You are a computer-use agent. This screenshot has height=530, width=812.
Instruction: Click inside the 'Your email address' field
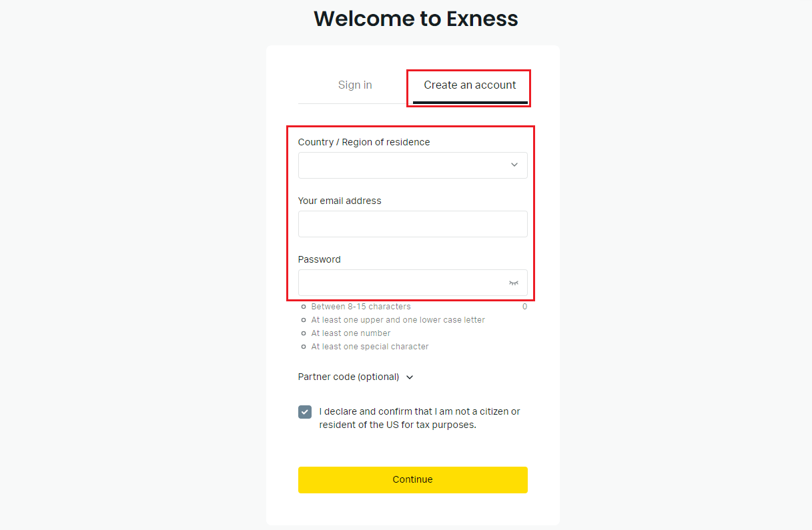(412, 224)
